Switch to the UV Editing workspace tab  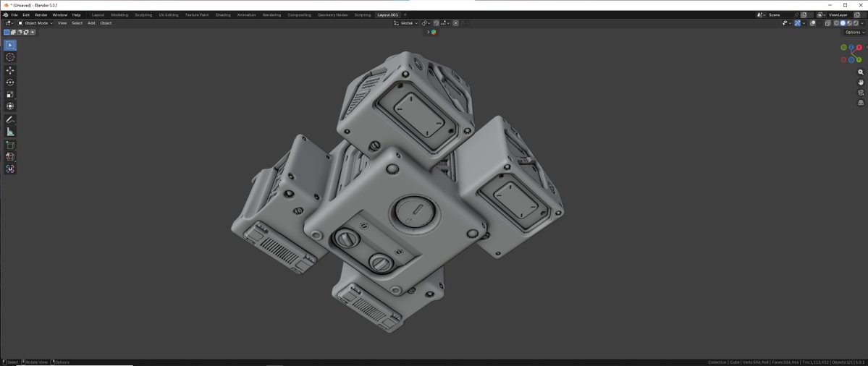click(168, 15)
